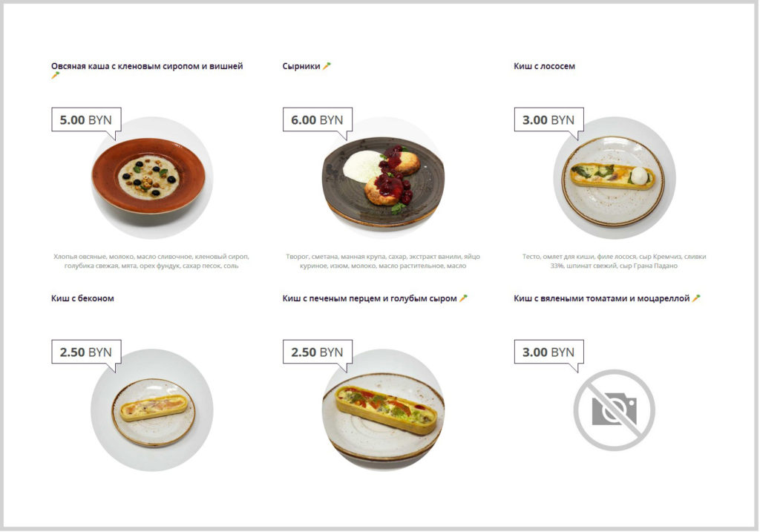Click the carrot icon under the oatmeal porridge title
This screenshot has width=760, height=532.
click(55, 76)
